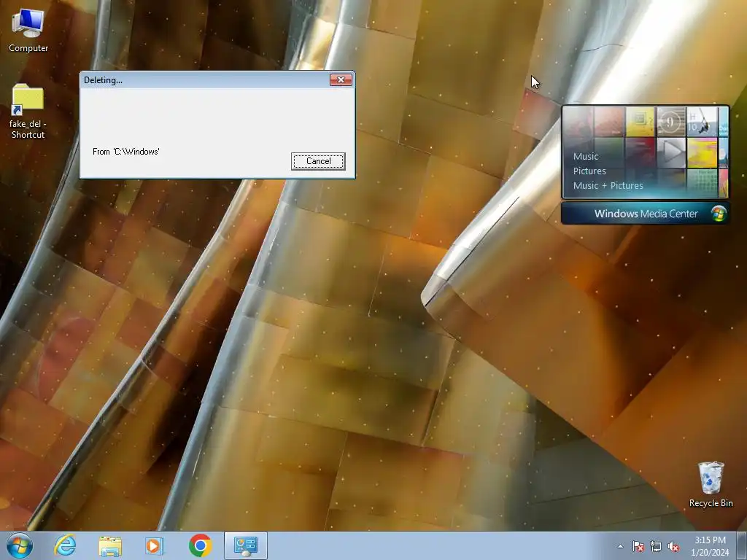Viewport: 747px width, 560px height.
Task: Open Windows Explorer from the taskbar
Action: 110,545
